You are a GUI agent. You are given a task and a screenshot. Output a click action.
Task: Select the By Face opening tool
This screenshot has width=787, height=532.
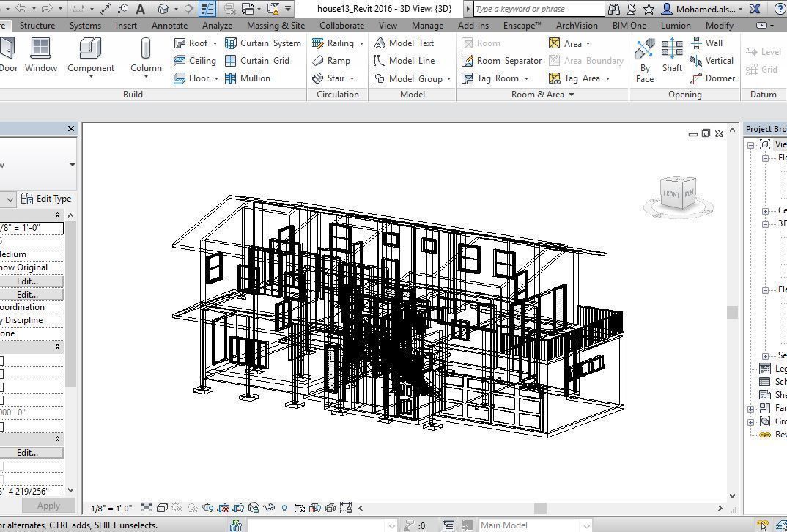pos(645,60)
